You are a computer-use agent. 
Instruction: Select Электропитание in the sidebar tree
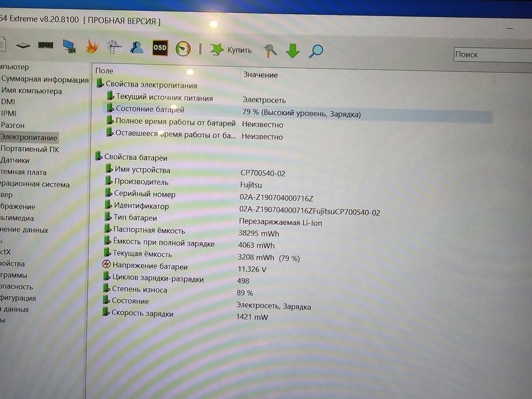click(x=29, y=137)
